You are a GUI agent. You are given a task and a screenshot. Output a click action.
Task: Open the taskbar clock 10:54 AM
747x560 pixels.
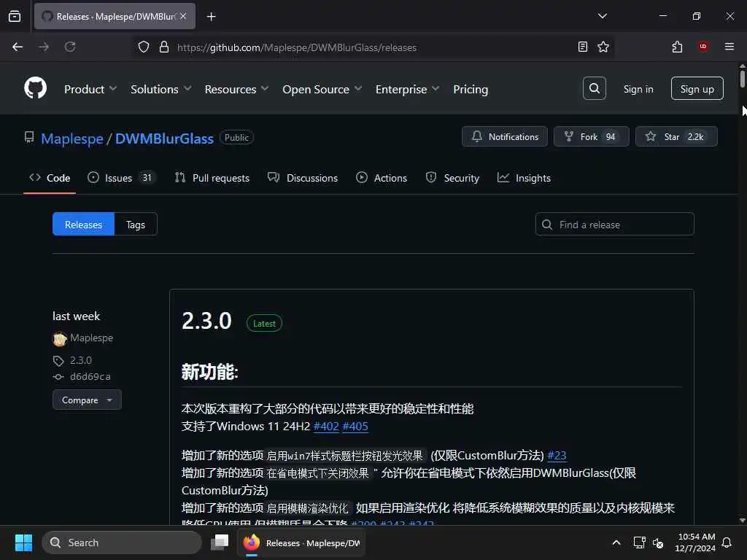click(695, 542)
